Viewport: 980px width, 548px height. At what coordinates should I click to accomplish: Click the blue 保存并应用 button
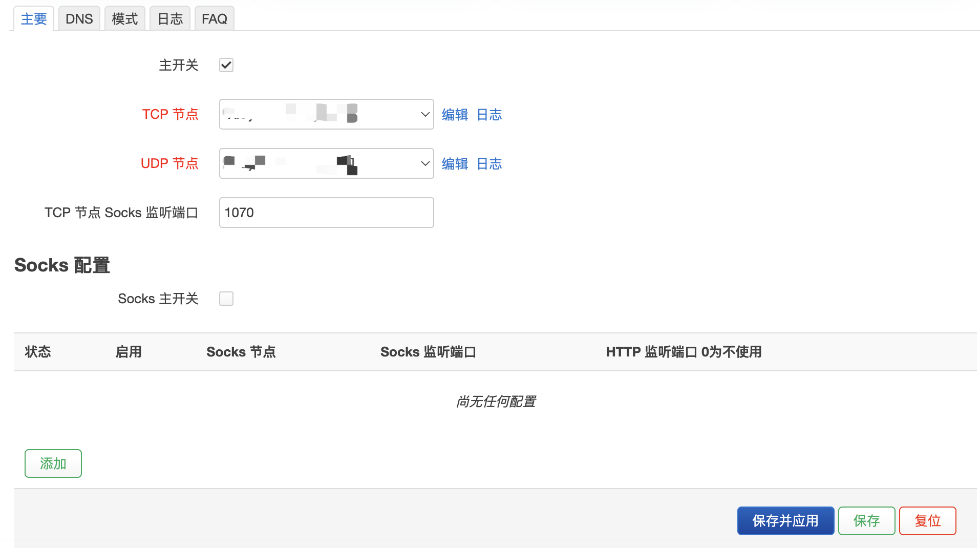[x=785, y=521]
